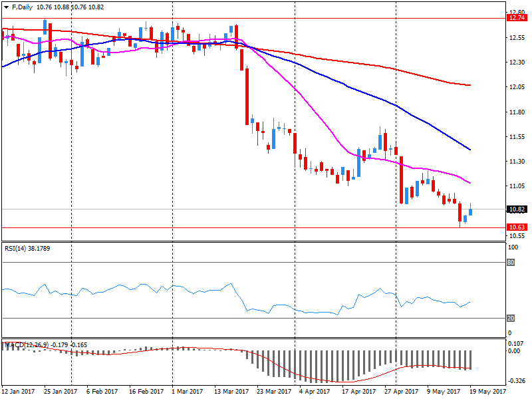Image resolution: width=532 pixels, height=399 pixels.
Task: Click the MACD(12,26,9) indicator label
Action: pos(27,344)
